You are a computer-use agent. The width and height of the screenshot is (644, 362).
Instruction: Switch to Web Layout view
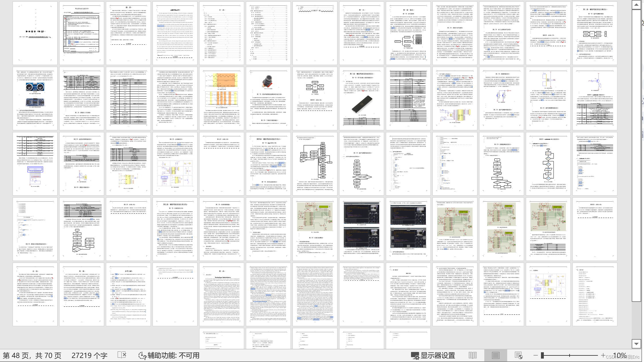coord(519,355)
